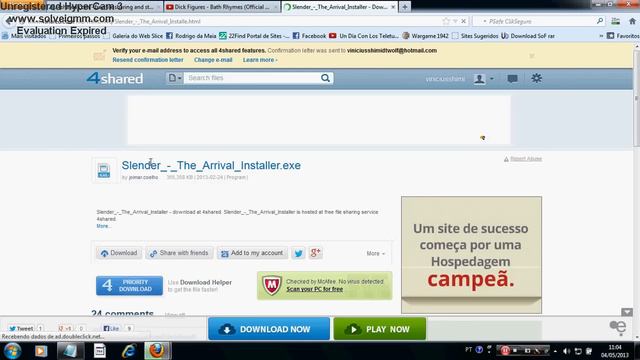Click the search magnifier icon in 4shared
640x360 pixels.
coord(325,78)
